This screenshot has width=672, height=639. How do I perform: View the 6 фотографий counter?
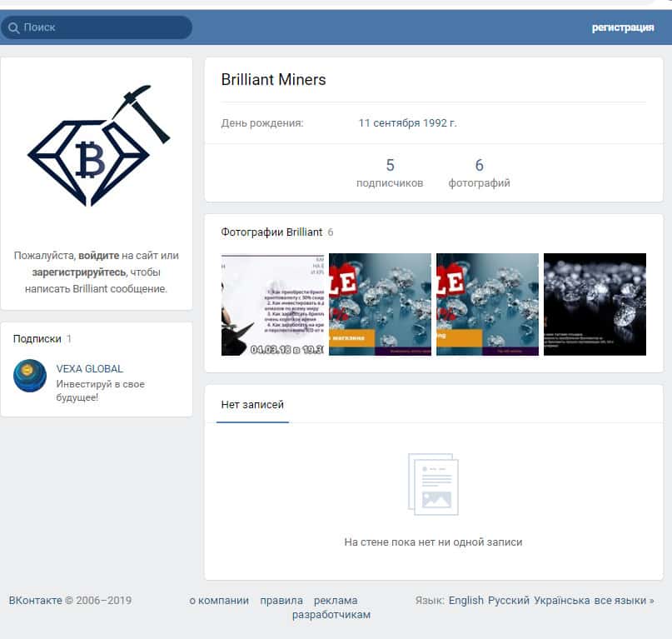[x=479, y=172]
